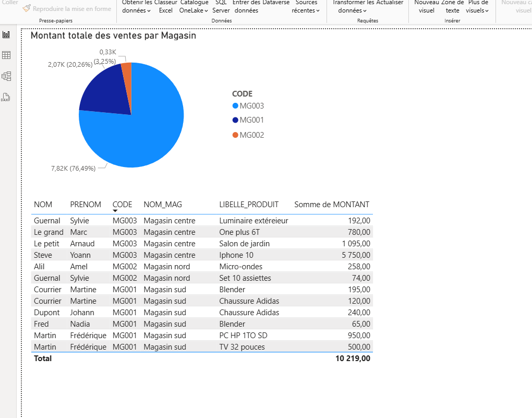
Task: Open the Catalogue OneLake dropdown
Action: [194, 6]
